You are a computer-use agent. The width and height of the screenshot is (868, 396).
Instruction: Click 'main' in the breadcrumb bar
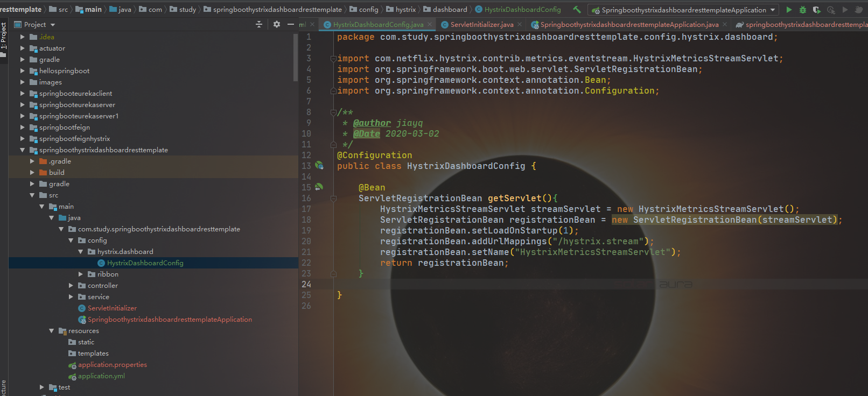pos(93,9)
